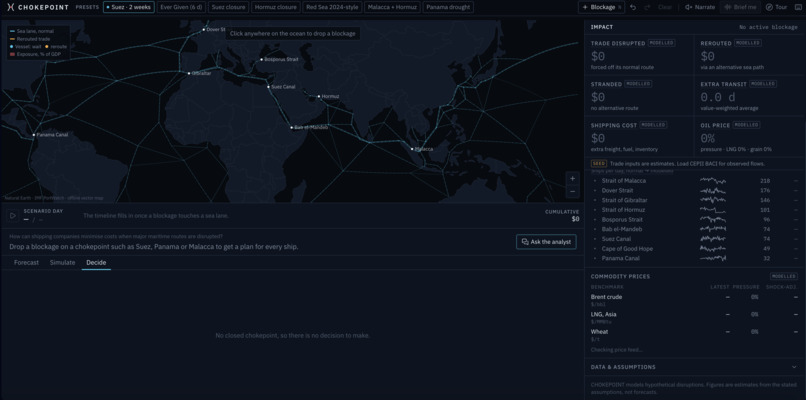Click the Clear button
806x400 pixels.
[x=665, y=7]
